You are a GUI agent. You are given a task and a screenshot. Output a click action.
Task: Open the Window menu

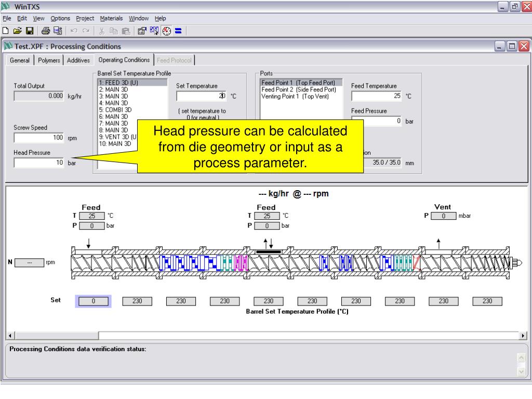click(x=139, y=18)
